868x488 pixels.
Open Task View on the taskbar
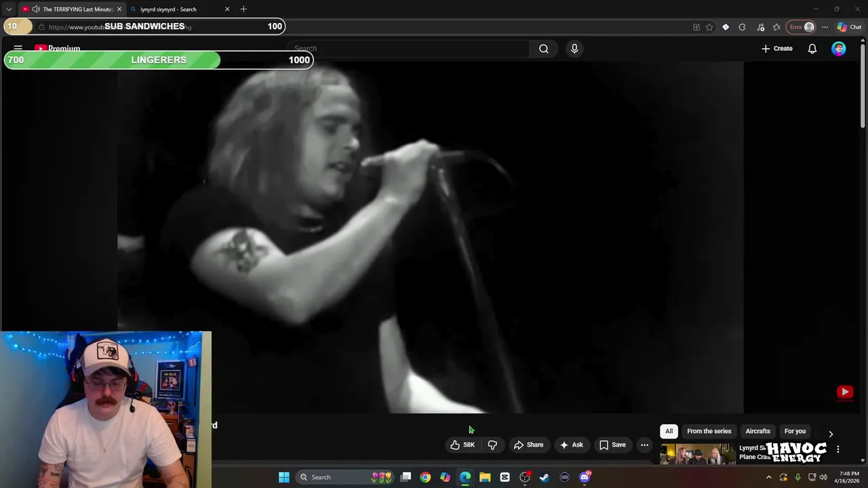click(406, 477)
